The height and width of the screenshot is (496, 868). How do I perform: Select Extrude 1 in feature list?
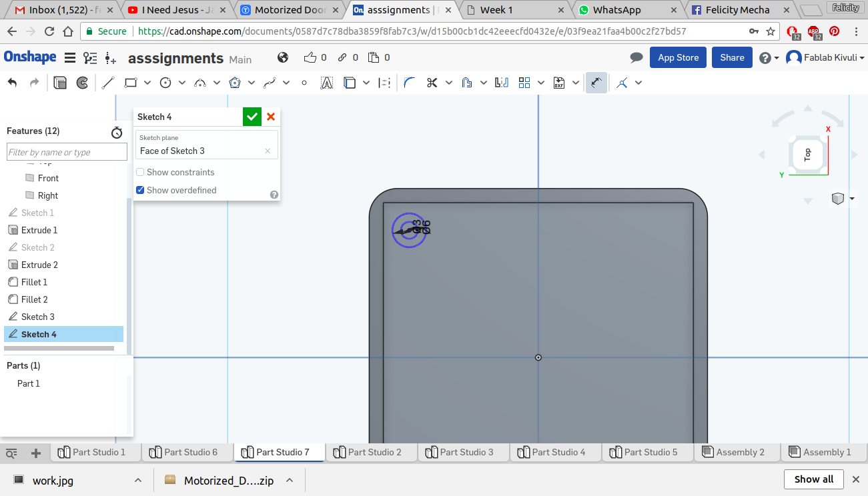(x=39, y=230)
